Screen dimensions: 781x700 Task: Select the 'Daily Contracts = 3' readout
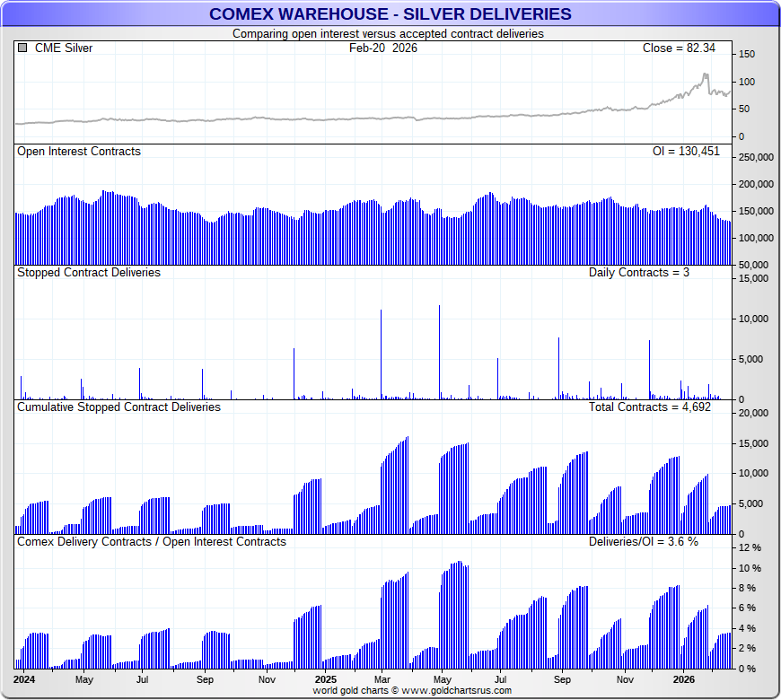coord(638,272)
